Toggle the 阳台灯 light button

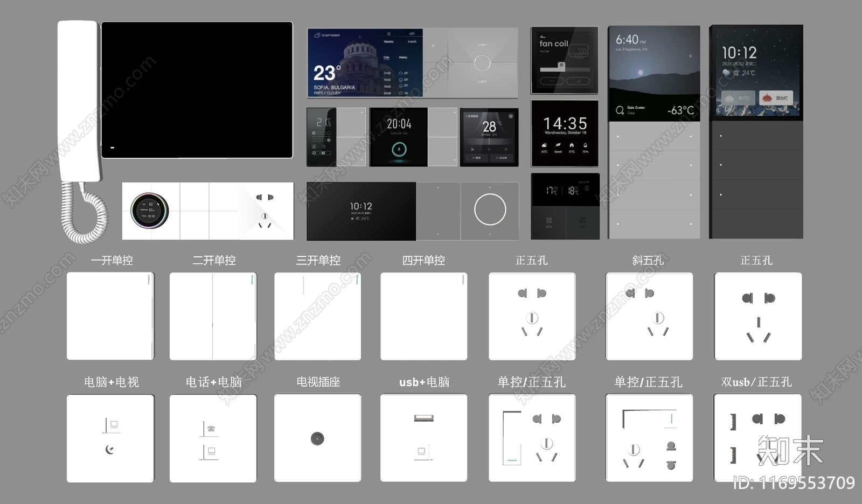tap(776, 98)
